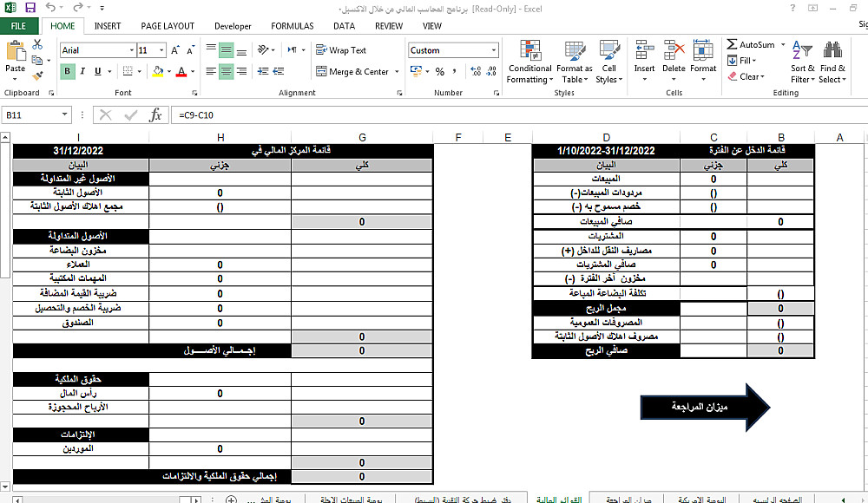Toggle Underline formatting
The width and height of the screenshot is (868, 503).
[x=98, y=71]
